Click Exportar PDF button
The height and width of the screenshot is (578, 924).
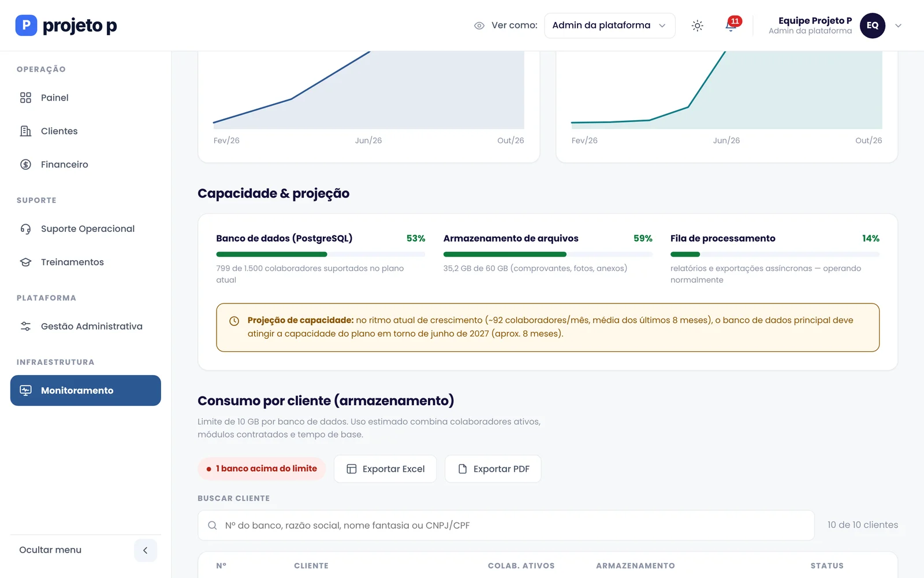[493, 469]
